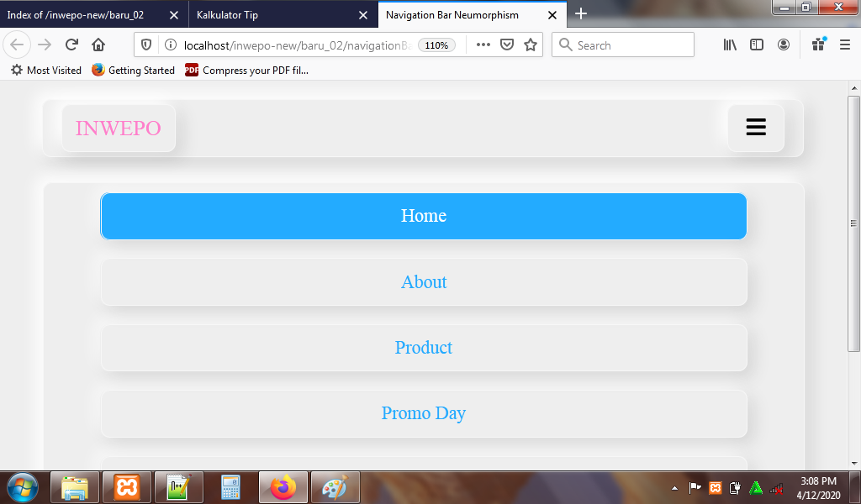This screenshot has height=504, width=861.
Task: Open Most Visited bookmarks folder
Action: (x=46, y=71)
